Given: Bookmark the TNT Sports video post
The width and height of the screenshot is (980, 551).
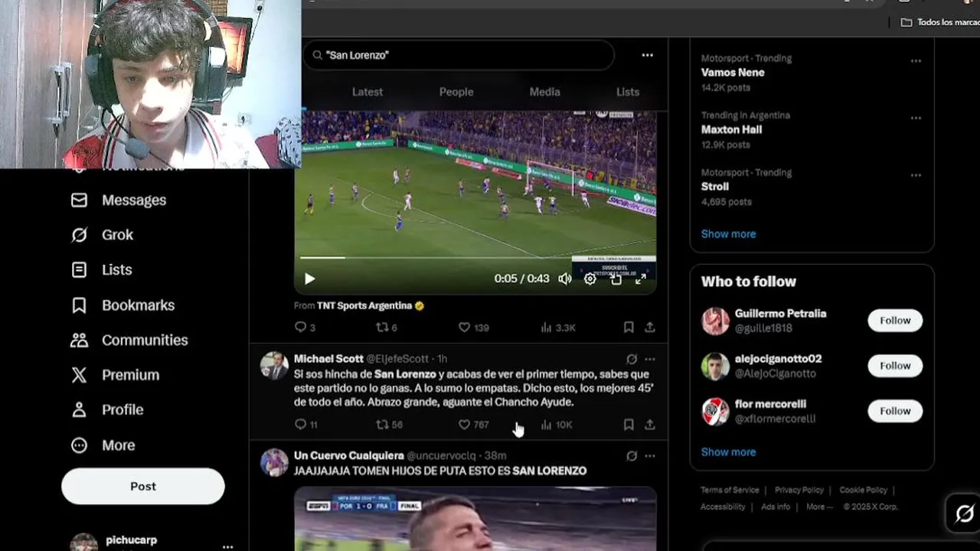Looking at the screenshot, I should click(629, 328).
